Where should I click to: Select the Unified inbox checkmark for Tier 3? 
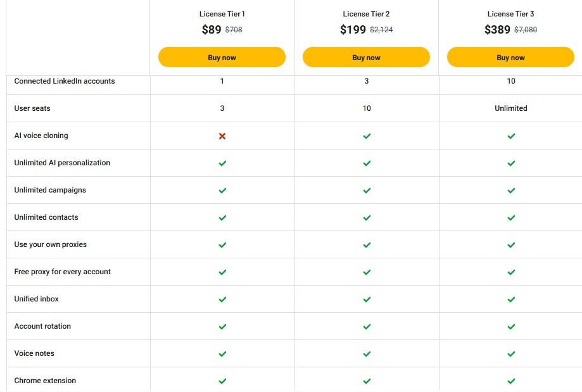[x=510, y=299]
